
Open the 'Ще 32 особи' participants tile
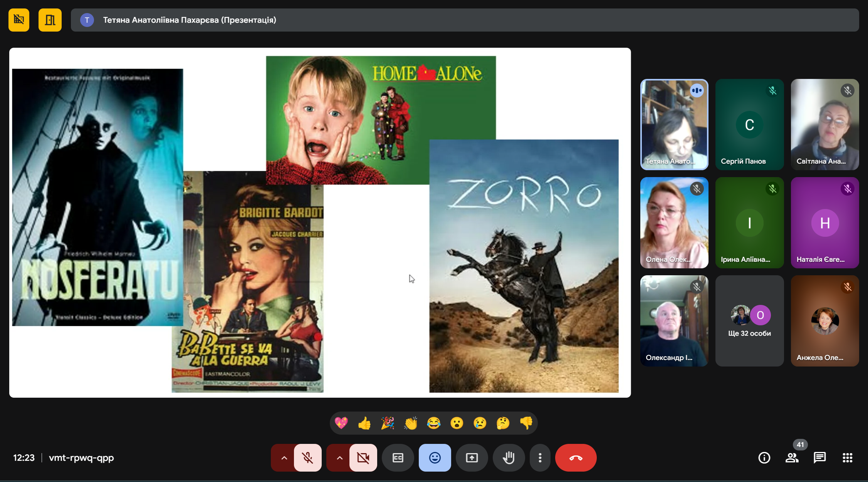(x=749, y=321)
